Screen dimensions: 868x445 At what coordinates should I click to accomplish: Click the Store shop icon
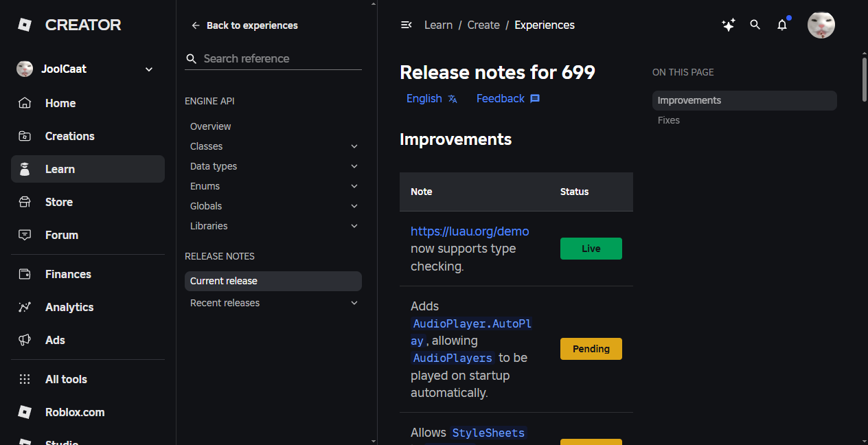click(x=25, y=202)
